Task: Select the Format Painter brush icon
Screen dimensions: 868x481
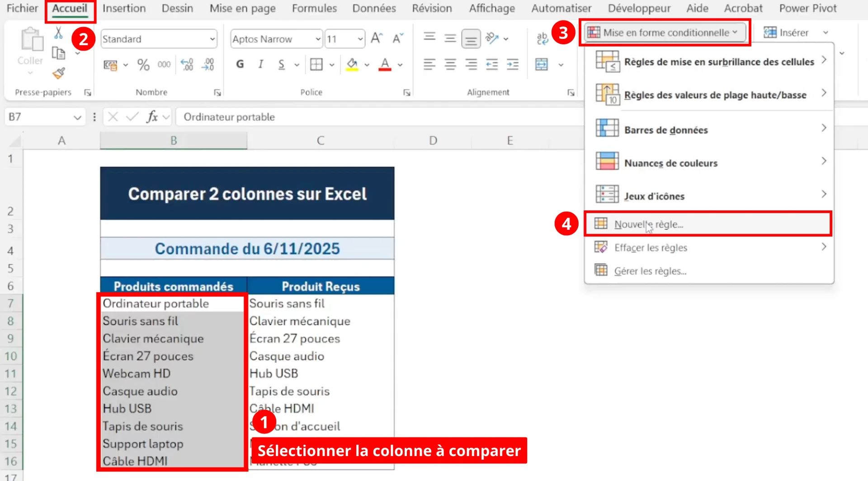Action: pyautogui.click(x=59, y=73)
